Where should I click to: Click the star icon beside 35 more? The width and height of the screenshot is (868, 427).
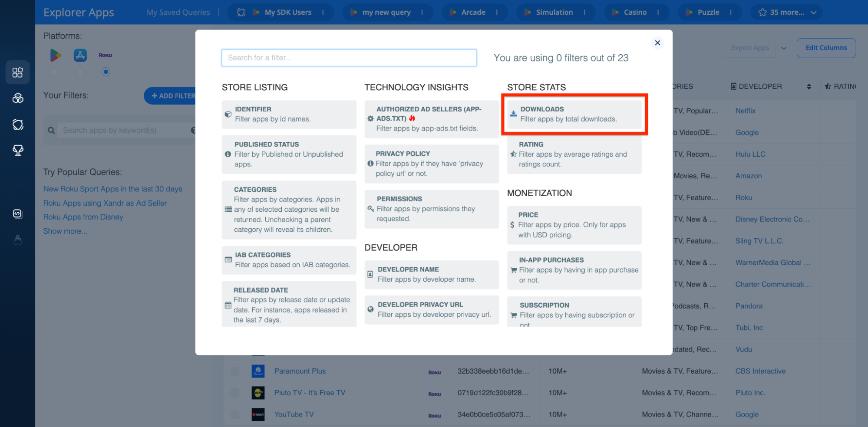[x=762, y=12]
